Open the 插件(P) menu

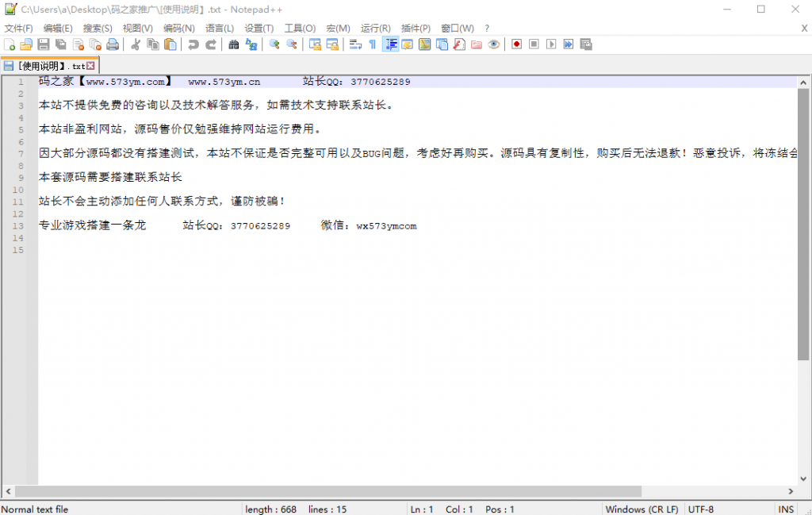coord(416,29)
